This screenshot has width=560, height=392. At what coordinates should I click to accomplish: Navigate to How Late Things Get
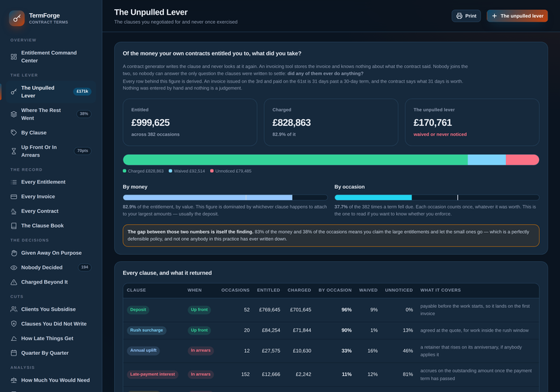click(48, 338)
